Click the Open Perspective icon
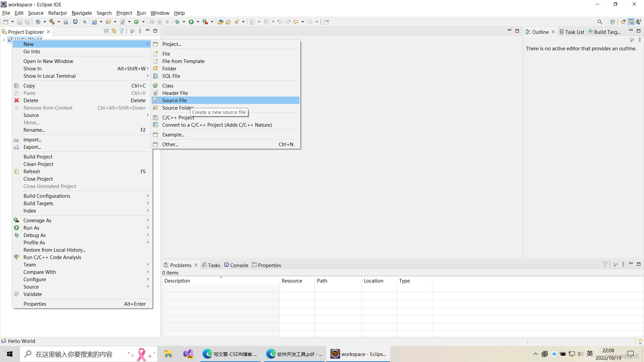 pos(613,22)
